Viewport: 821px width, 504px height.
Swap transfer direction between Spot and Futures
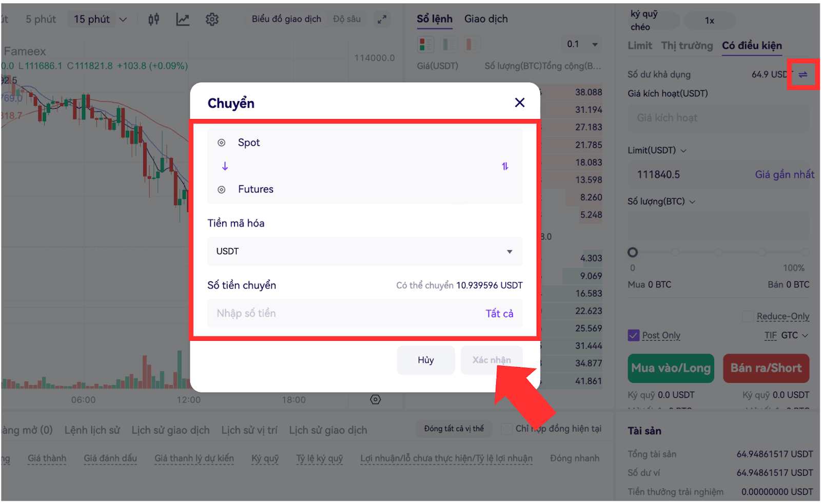(x=505, y=166)
